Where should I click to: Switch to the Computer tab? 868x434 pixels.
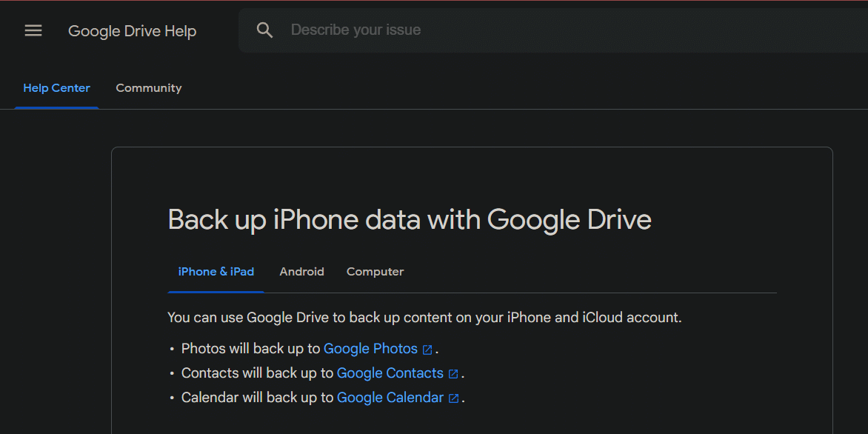[375, 272]
